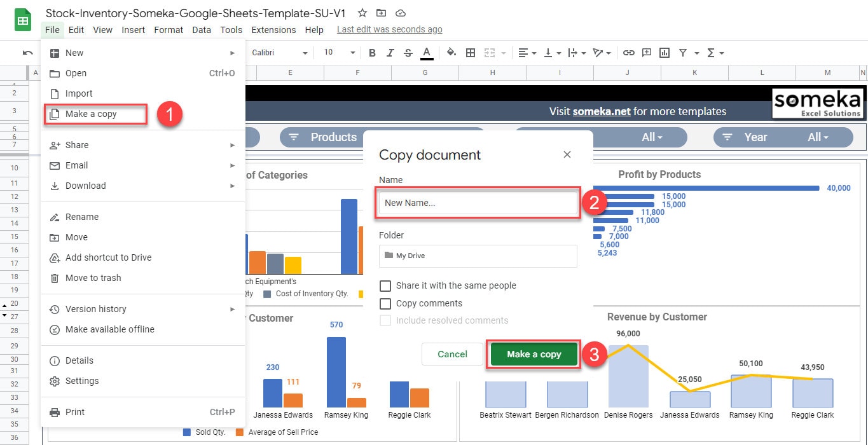Enable the Copy comments option
This screenshot has height=445, width=868.
384,303
